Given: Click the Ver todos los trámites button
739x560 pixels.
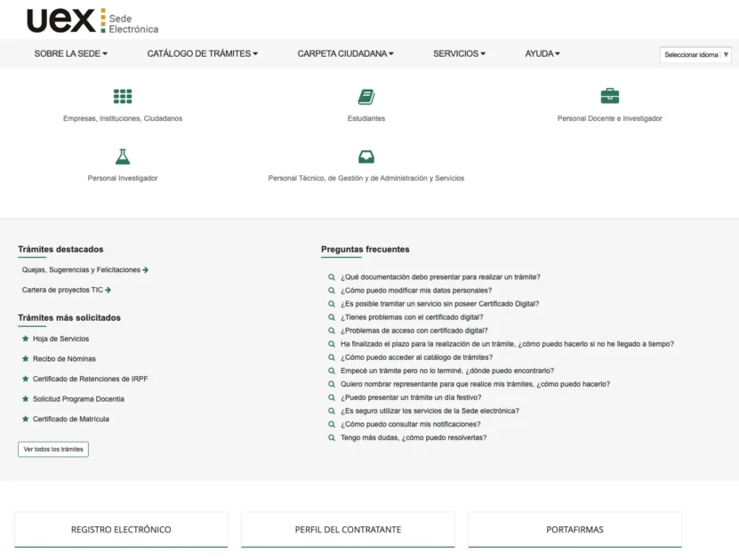Looking at the screenshot, I should point(53,449).
